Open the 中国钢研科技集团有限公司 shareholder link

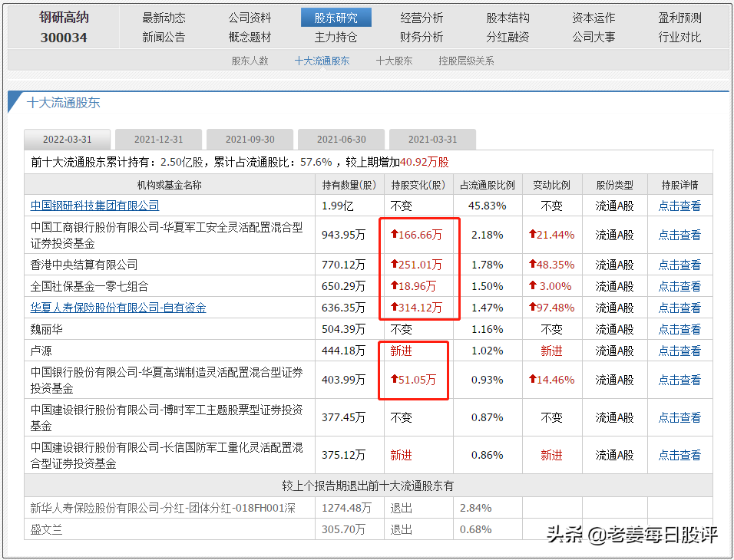coord(95,206)
